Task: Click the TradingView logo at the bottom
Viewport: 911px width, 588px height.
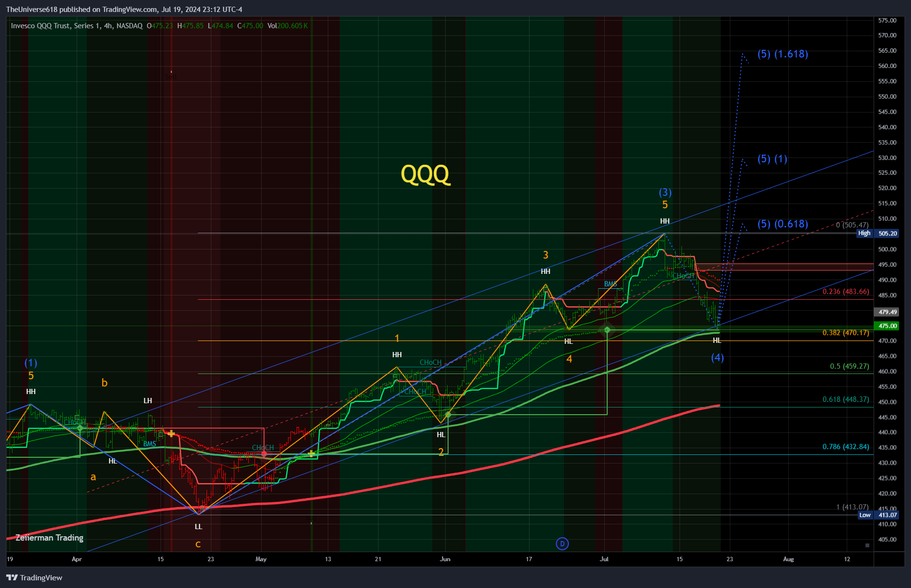Action: tap(34, 577)
